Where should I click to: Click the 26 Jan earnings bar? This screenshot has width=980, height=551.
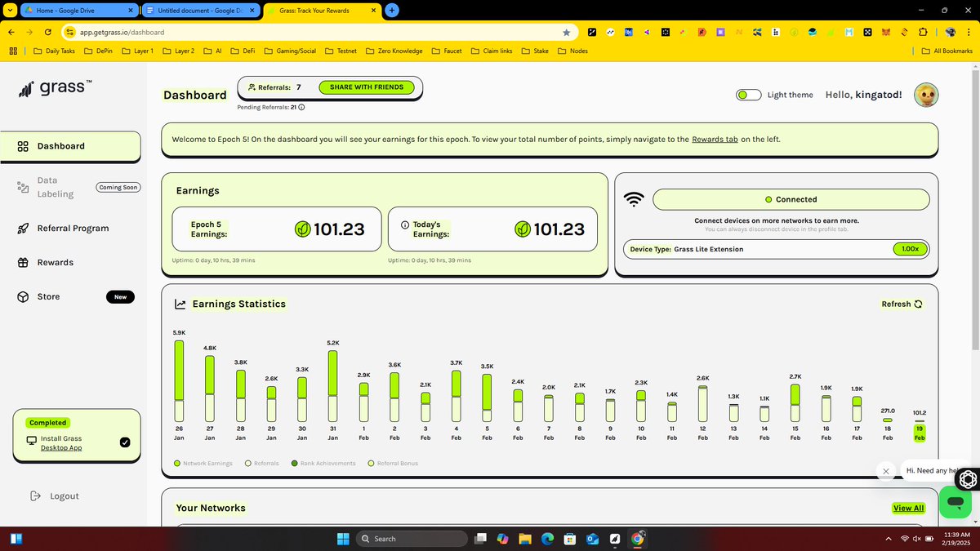coord(180,381)
